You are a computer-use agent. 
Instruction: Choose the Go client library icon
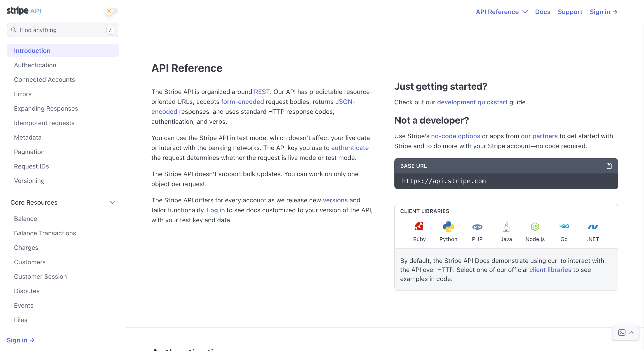tap(564, 227)
